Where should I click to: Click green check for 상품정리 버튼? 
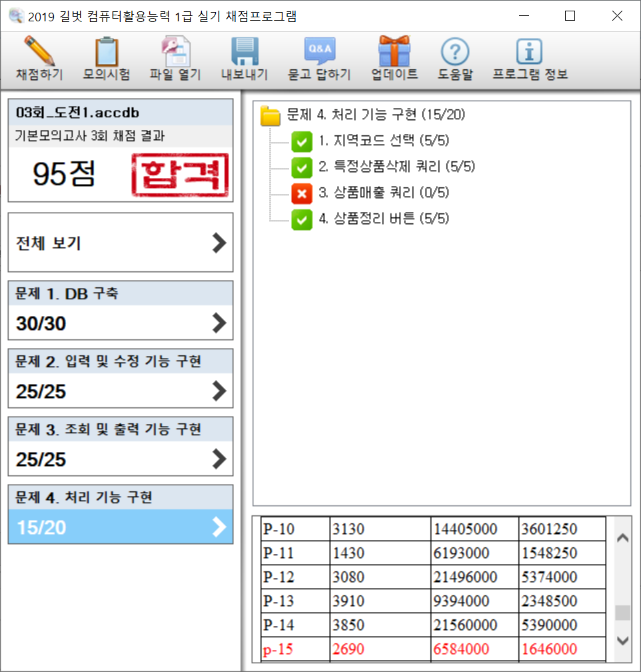[x=302, y=219]
